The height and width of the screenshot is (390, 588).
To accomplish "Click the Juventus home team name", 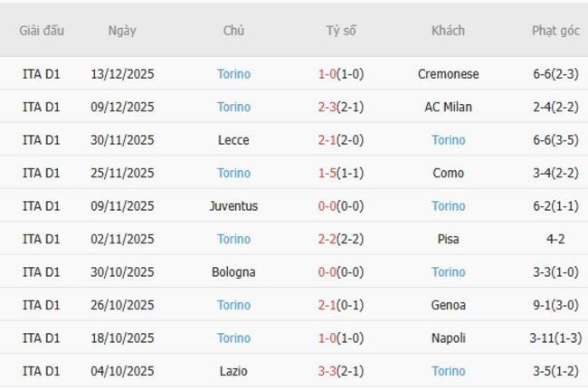I will (233, 206).
